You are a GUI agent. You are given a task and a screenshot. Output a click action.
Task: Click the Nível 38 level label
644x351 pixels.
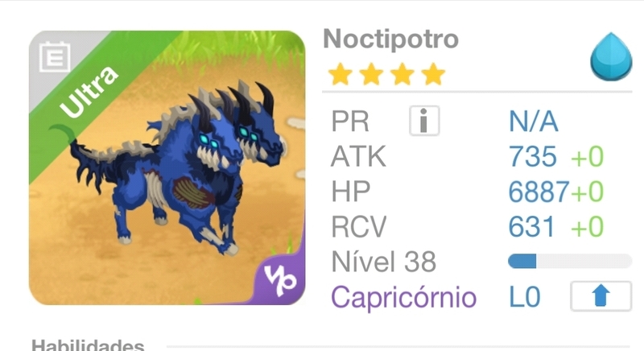(383, 262)
